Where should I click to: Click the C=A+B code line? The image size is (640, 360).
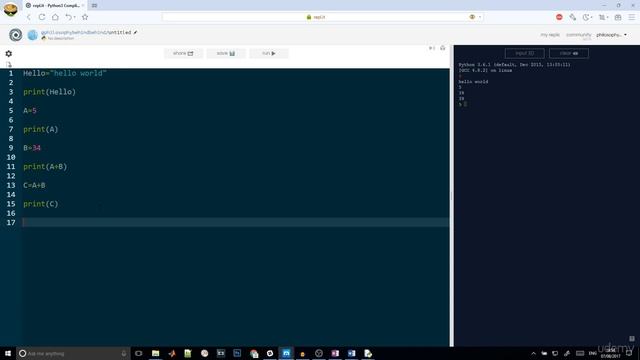tap(34, 185)
